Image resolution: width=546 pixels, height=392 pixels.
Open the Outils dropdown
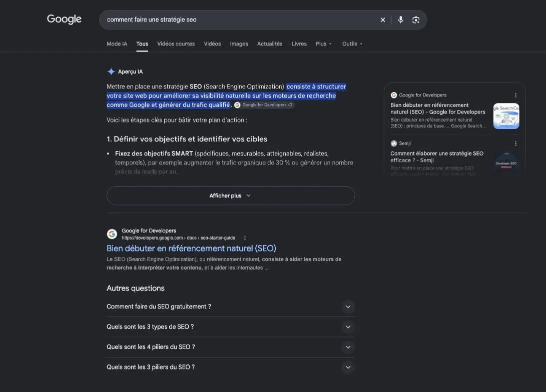[x=352, y=44]
